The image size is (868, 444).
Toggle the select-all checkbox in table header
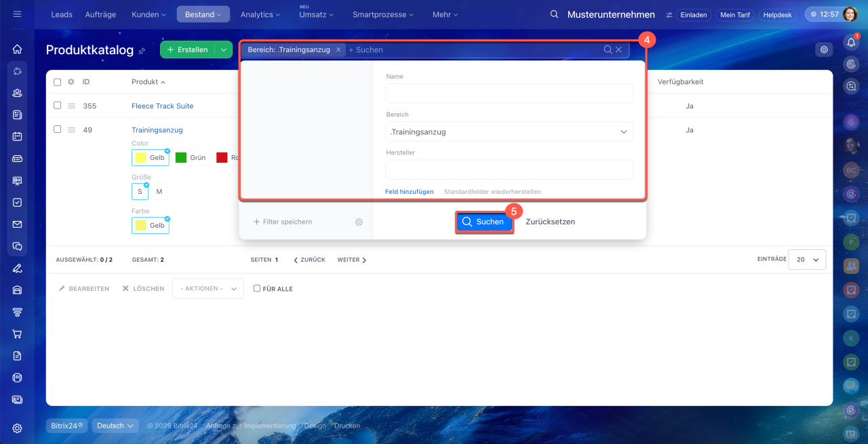click(58, 82)
